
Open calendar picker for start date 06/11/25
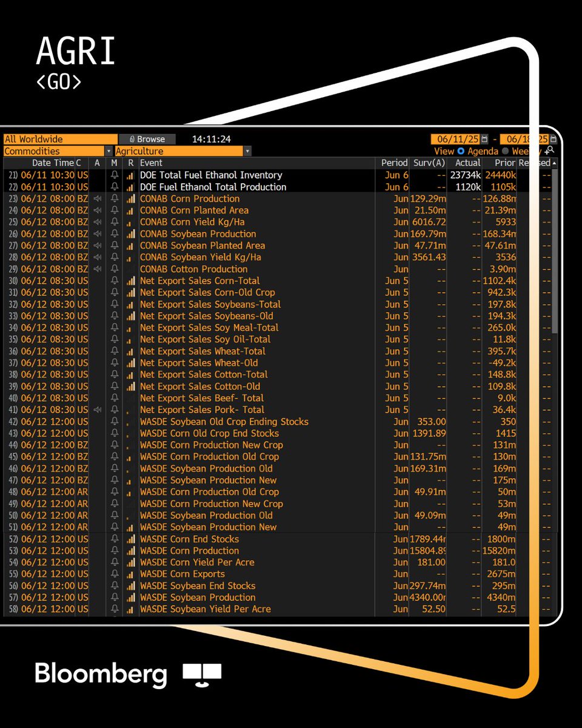[484, 140]
